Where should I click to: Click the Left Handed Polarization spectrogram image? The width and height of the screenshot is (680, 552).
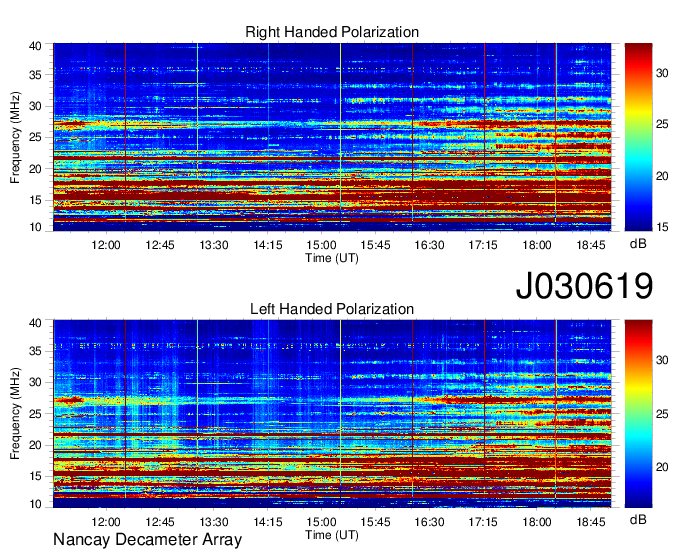332,414
